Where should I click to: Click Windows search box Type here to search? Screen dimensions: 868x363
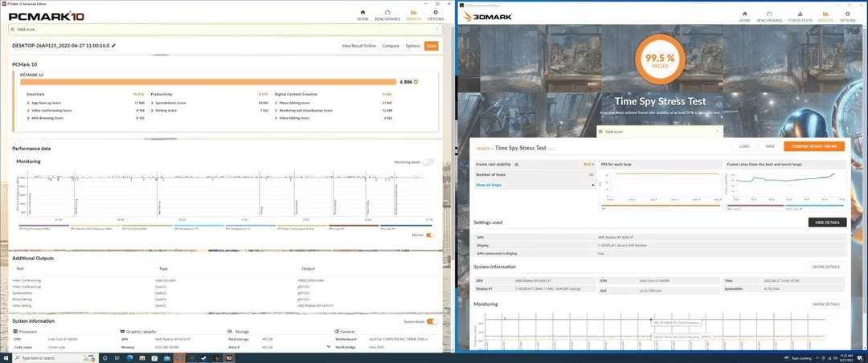coord(55,358)
